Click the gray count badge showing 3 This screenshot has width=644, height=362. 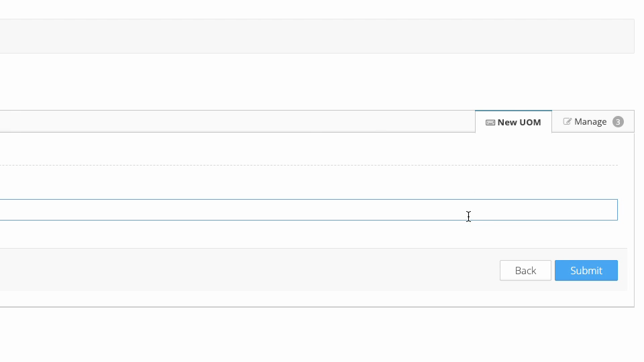pos(618,122)
